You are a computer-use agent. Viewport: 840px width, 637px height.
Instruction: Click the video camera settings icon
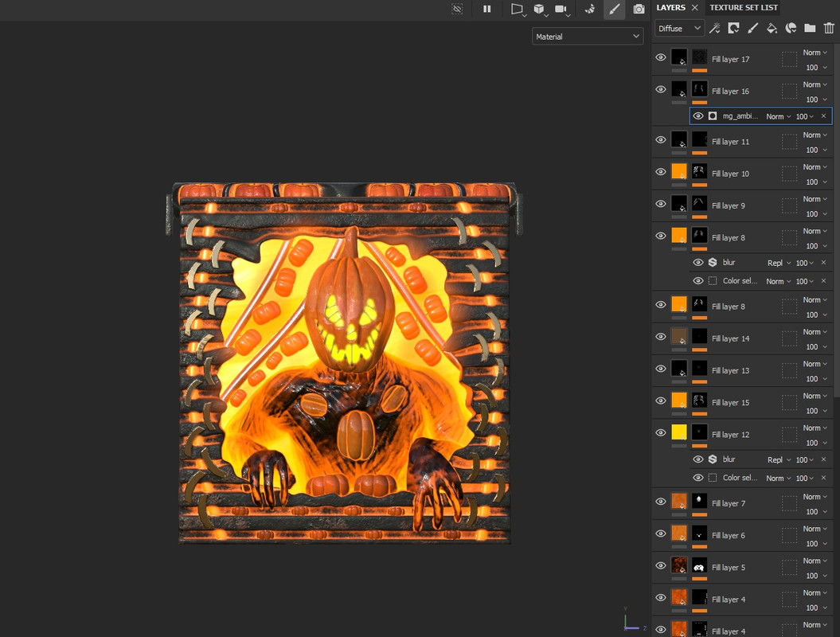(561, 9)
